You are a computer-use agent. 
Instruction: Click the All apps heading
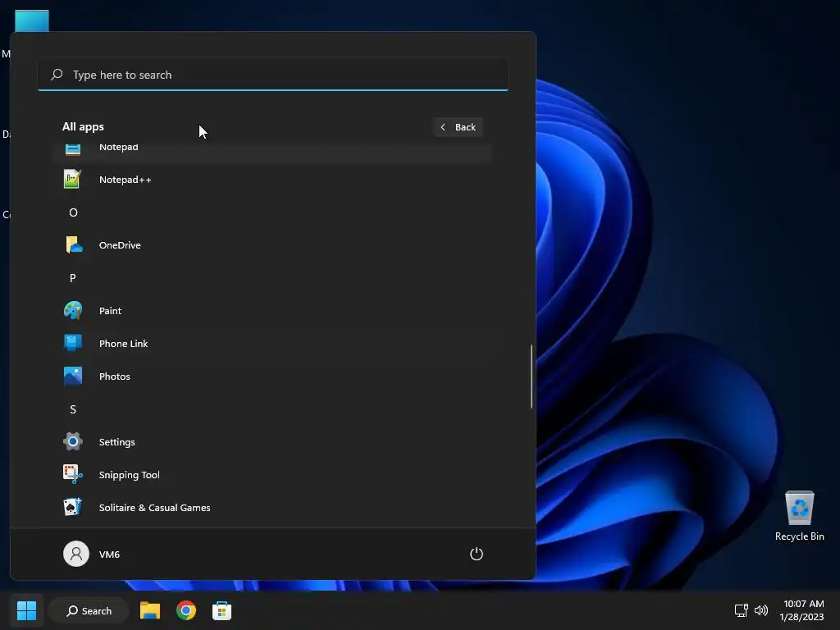coord(83,127)
